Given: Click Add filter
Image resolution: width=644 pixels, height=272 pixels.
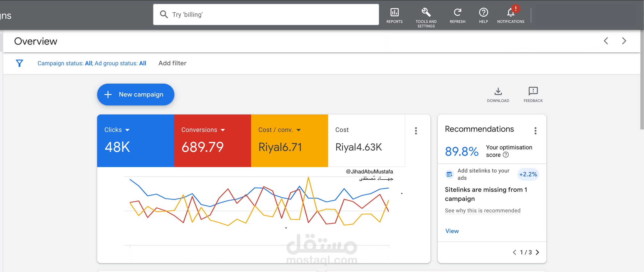Looking at the screenshot, I should click(x=172, y=63).
